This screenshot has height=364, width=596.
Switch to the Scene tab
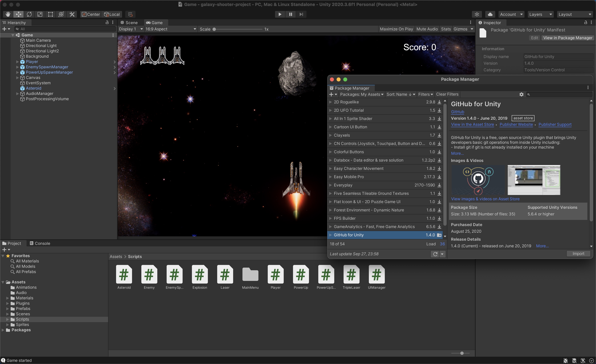tap(129, 22)
